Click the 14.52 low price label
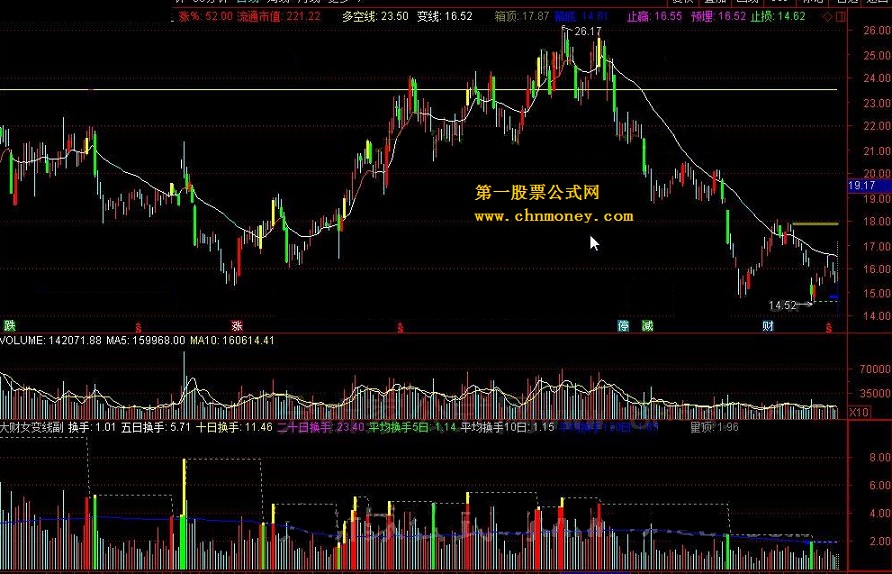The height and width of the screenshot is (574, 892). 783,305
